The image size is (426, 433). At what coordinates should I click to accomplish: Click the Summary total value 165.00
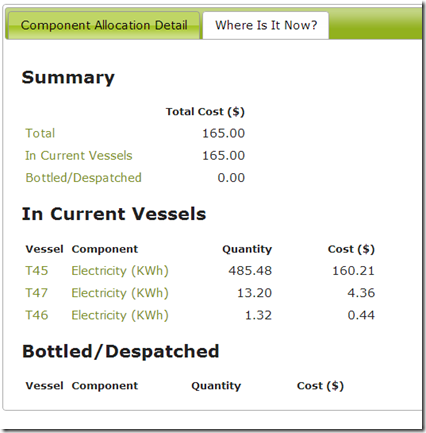point(223,133)
